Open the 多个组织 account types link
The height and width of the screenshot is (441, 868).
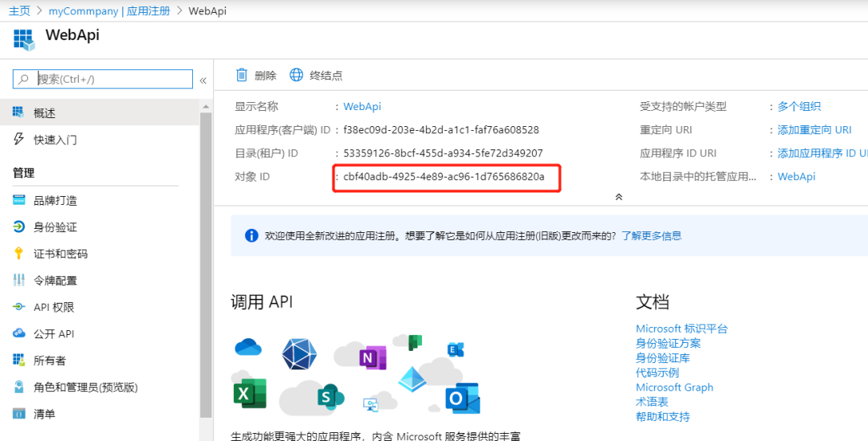799,106
